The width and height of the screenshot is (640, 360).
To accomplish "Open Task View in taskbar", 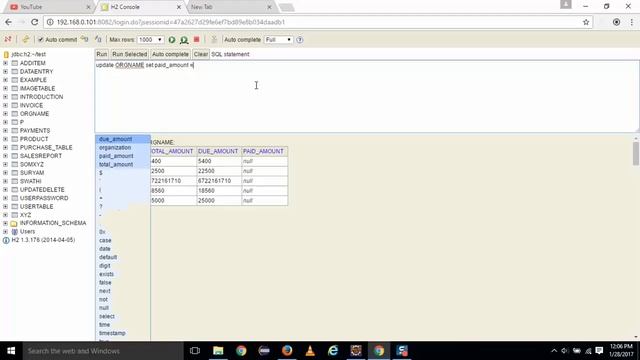I will (x=195, y=351).
